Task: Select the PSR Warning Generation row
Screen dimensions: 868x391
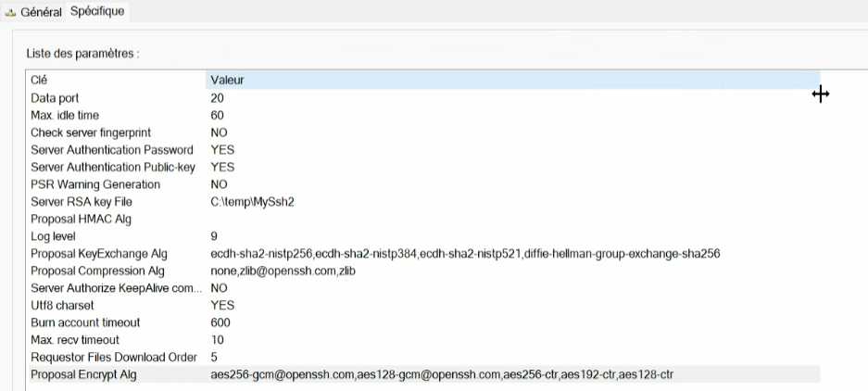Action: [95, 184]
